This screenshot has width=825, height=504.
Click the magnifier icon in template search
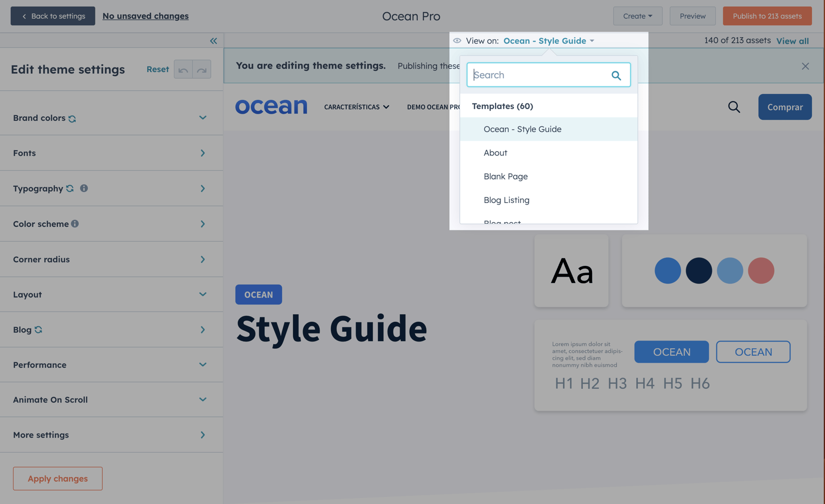tap(616, 75)
